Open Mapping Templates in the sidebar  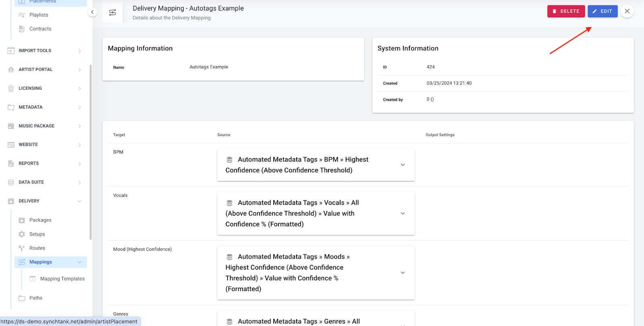pos(62,279)
